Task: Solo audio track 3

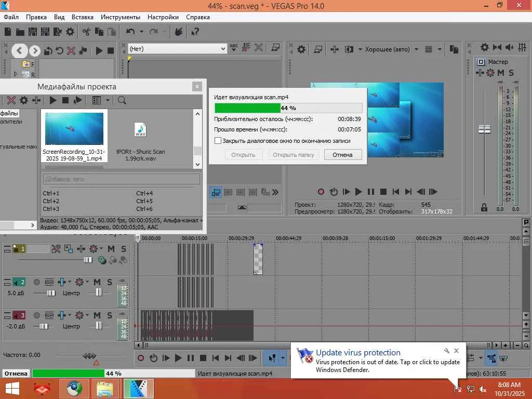Action: coord(109,315)
